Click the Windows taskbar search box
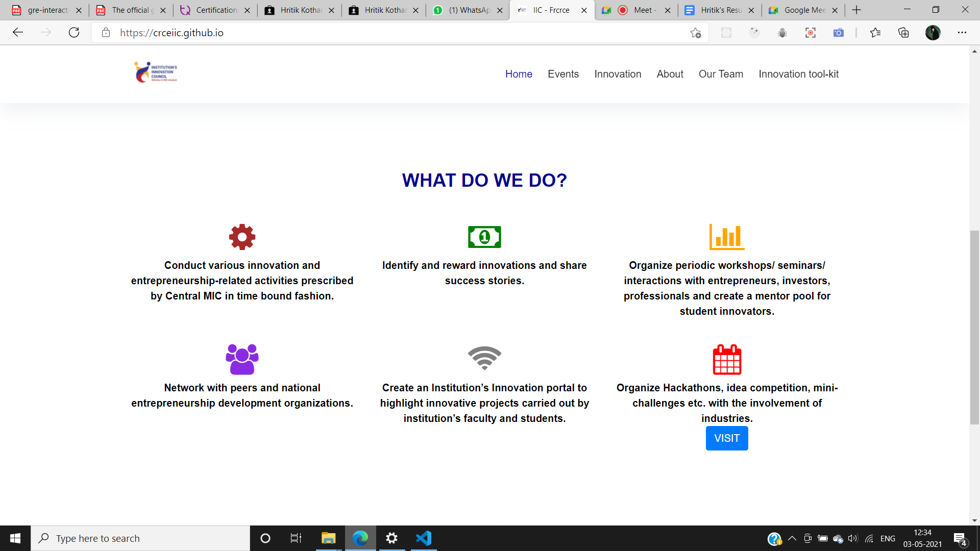Viewport: 980px width, 551px height. click(140, 538)
